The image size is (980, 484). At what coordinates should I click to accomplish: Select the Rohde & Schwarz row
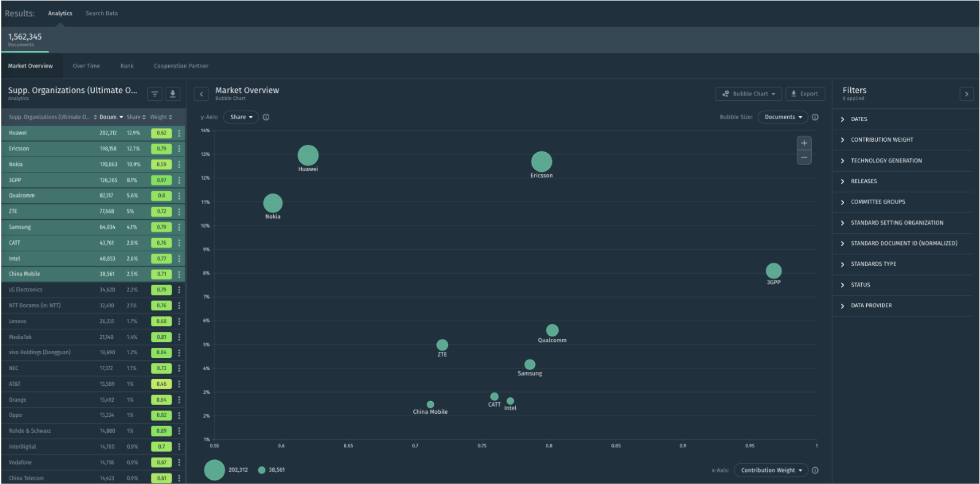tap(93, 431)
